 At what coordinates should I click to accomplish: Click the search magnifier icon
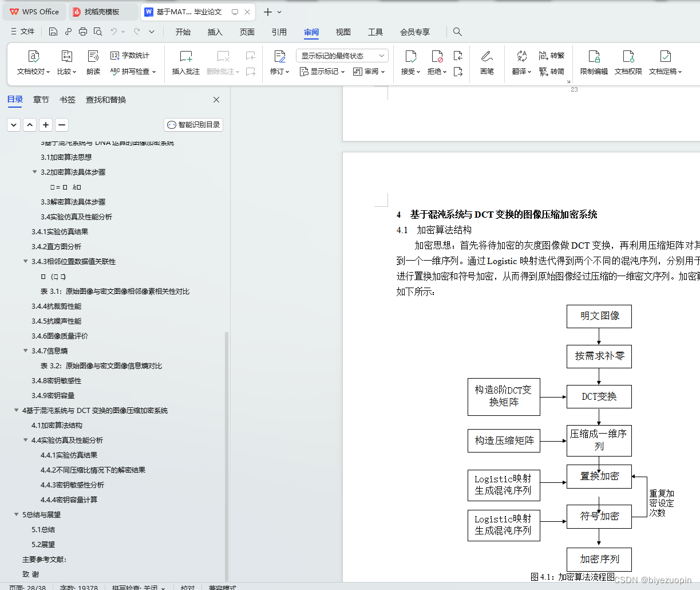coord(457,32)
